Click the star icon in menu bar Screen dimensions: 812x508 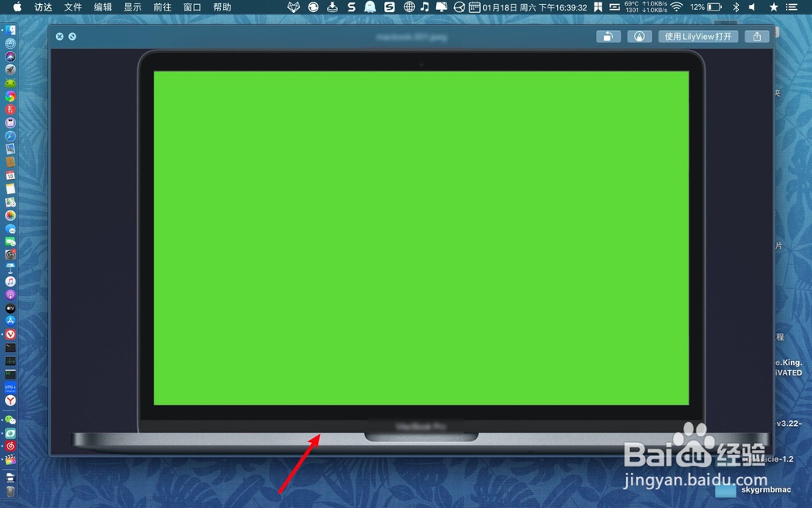pyautogui.click(x=774, y=7)
